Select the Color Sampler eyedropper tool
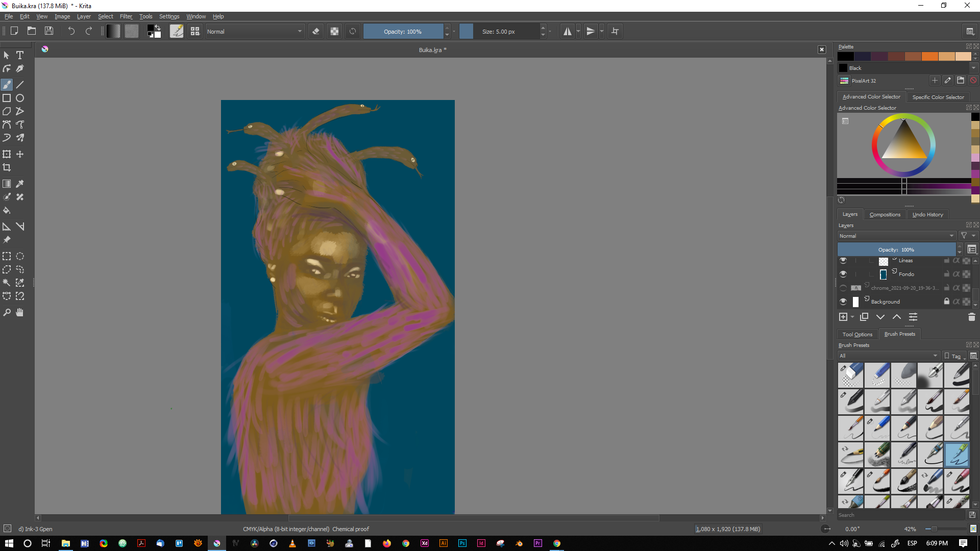Image resolution: width=980 pixels, height=551 pixels. pyautogui.click(x=20, y=184)
